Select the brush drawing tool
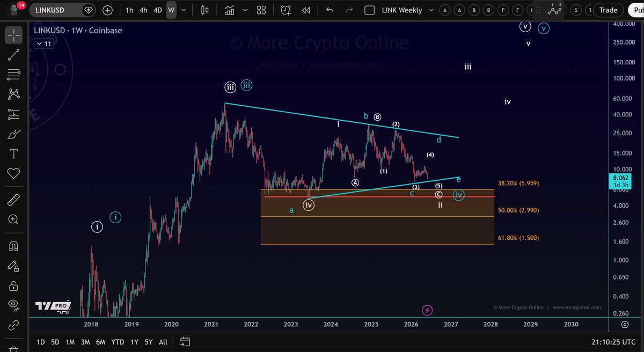 [13, 134]
